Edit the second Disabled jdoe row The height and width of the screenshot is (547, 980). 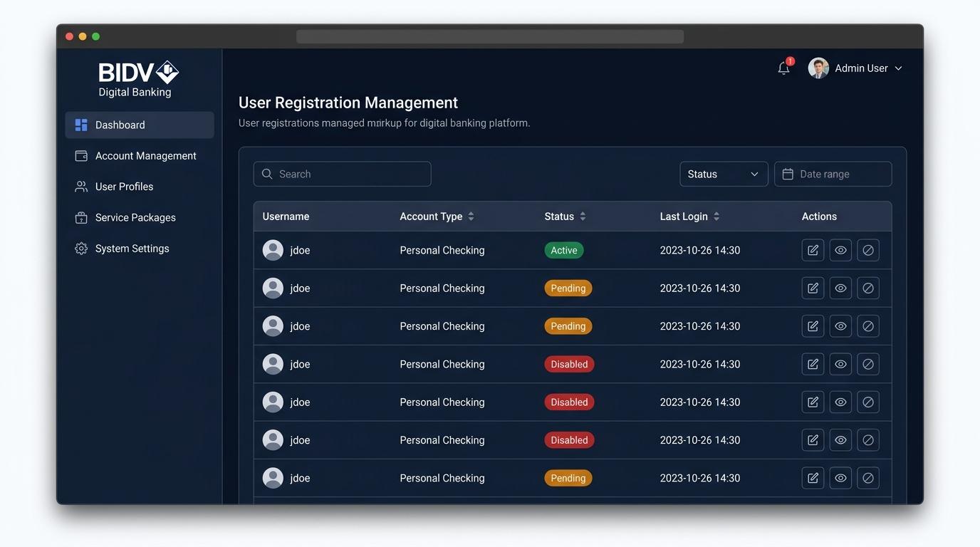tap(813, 402)
